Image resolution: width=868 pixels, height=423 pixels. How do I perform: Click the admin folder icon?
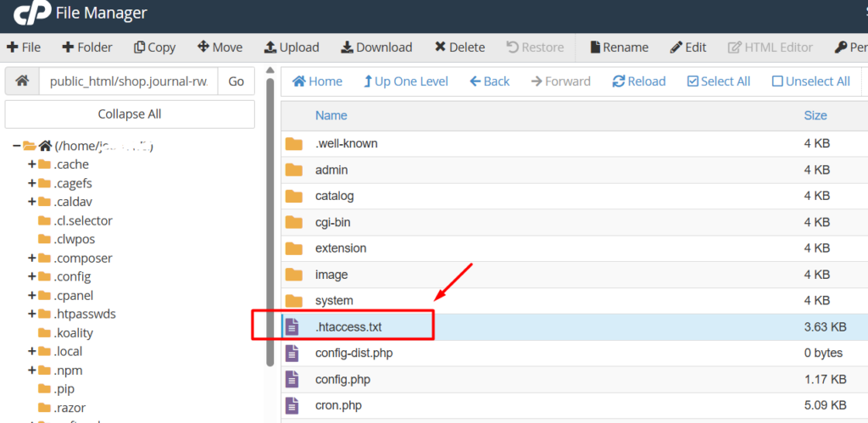coord(294,170)
